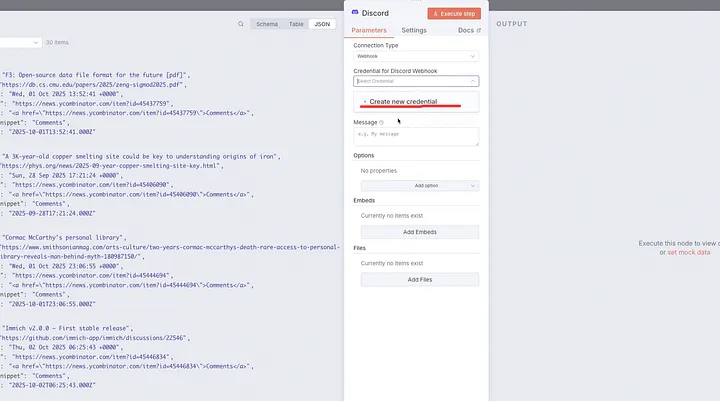The height and width of the screenshot is (401, 720).
Task: Open the Settings tab
Action: click(x=413, y=31)
